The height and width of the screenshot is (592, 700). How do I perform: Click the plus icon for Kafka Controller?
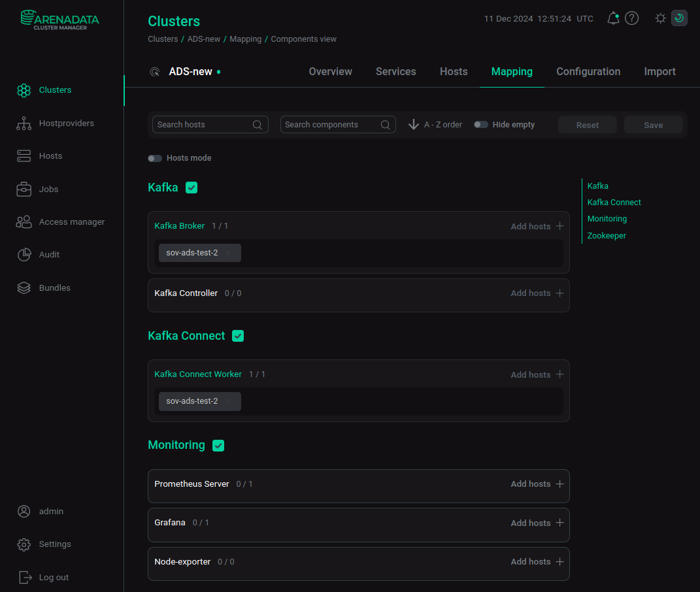[560, 293]
